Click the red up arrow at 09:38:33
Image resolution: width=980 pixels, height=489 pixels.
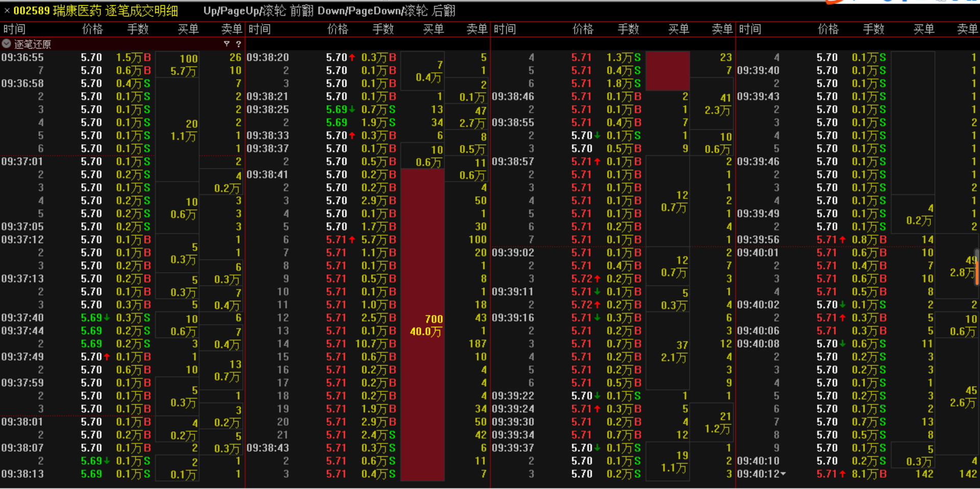coord(352,135)
